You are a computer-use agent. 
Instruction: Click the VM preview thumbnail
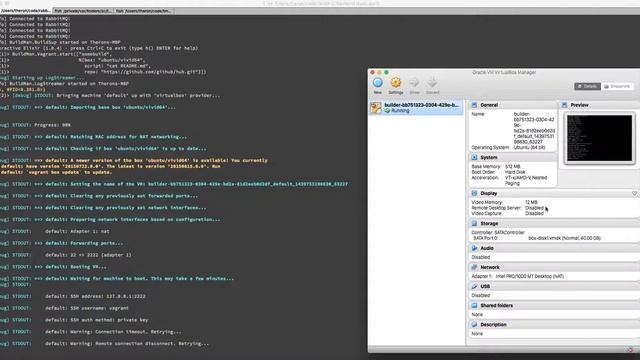pyautogui.click(x=600, y=138)
